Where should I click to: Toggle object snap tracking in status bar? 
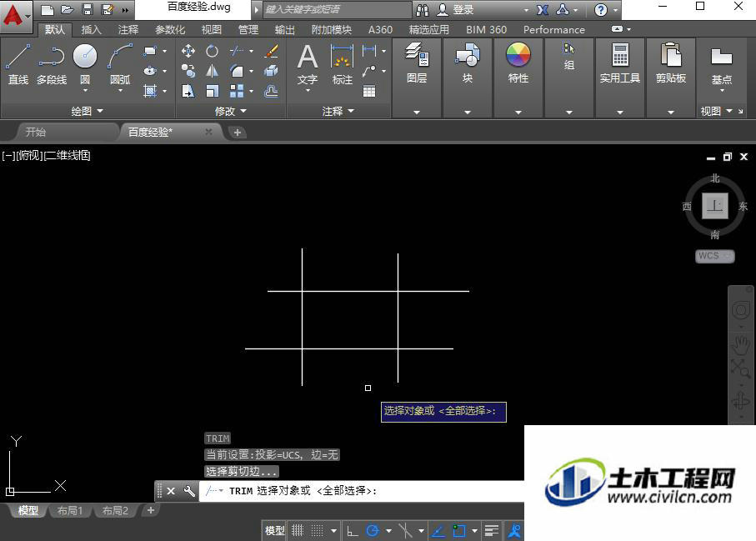click(438, 531)
